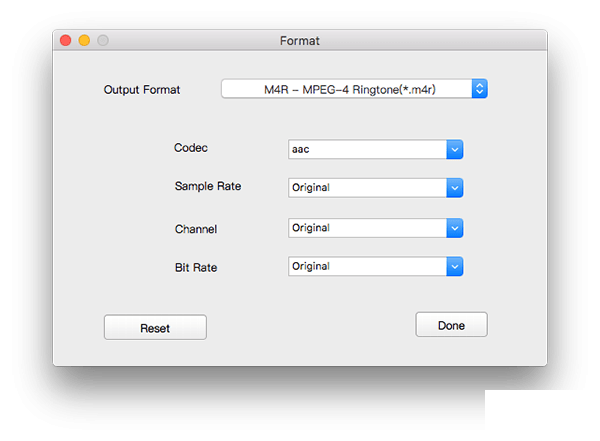Click the Sample Rate field showing Original
The height and width of the screenshot is (441, 600).
(x=367, y=188)
